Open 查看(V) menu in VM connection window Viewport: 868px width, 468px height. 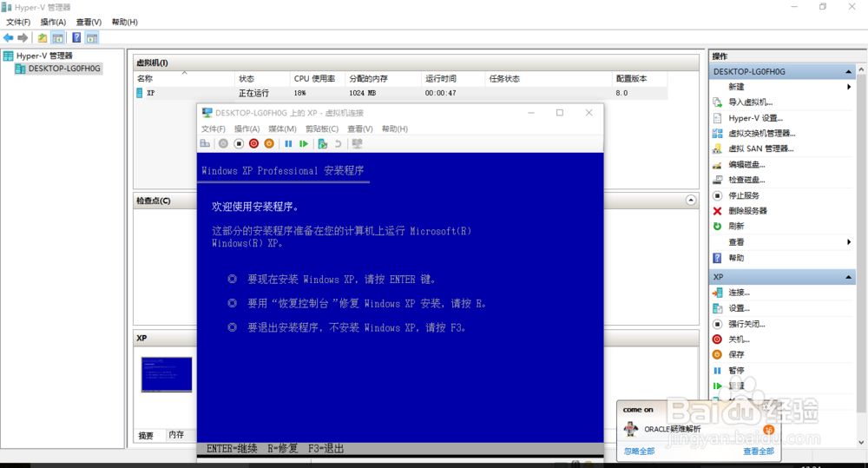(x=360, y=129)
